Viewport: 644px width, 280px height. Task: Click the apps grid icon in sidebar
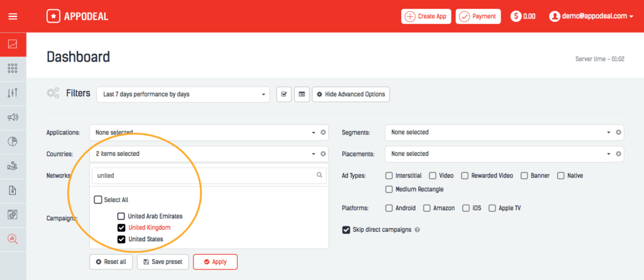click(13, 68)
